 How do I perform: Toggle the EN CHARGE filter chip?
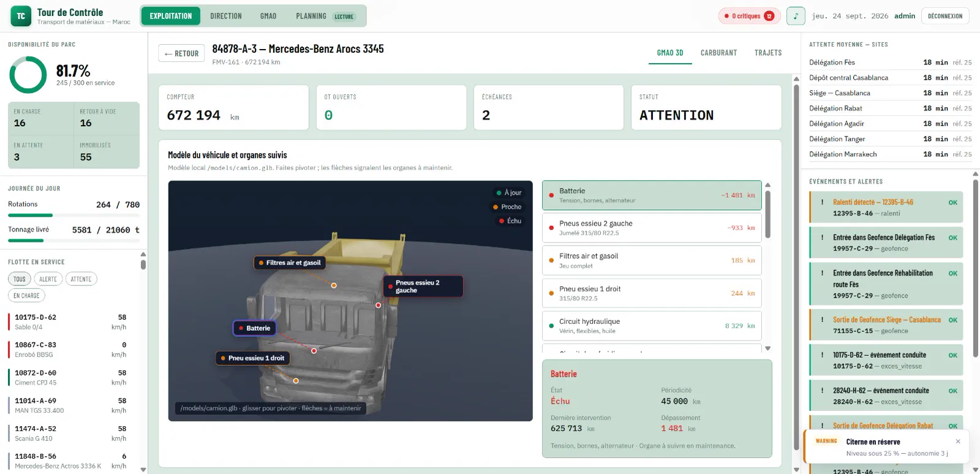point(26,296)
